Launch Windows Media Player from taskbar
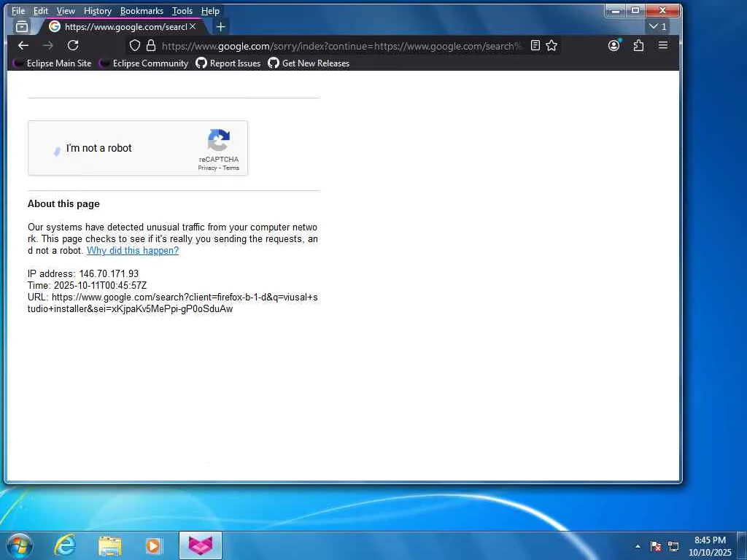 pos(154,545)
